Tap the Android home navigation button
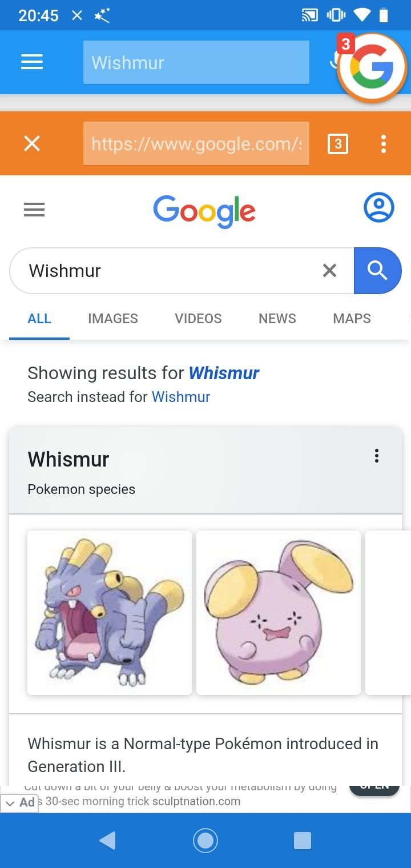 [x=205, y=841]
